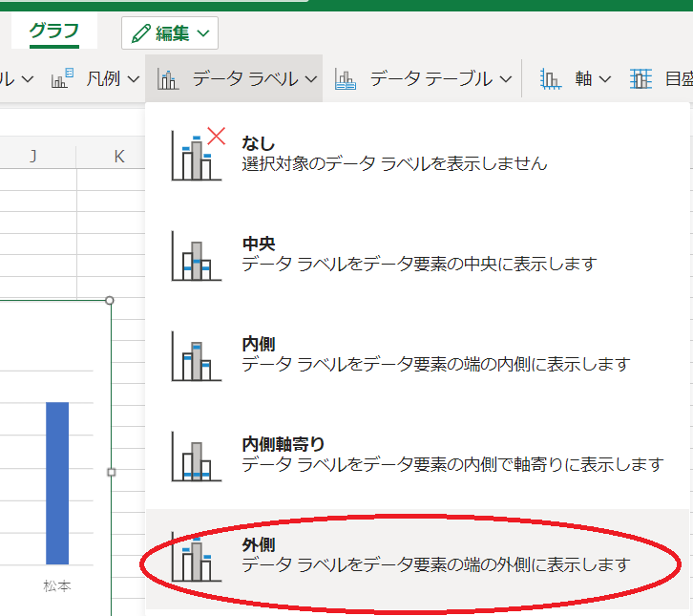Select column J header
Screen dimensions: 693x616
[x=32, y=156]
